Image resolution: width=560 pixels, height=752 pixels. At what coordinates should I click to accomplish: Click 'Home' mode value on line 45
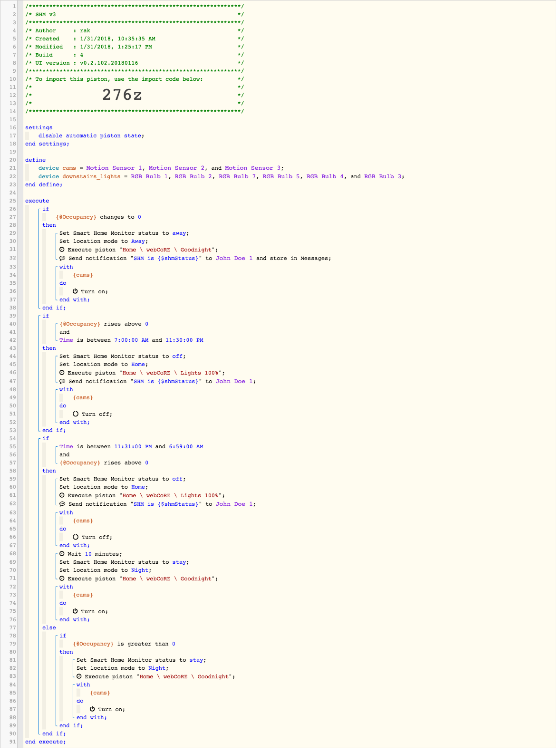click(138, 364)
